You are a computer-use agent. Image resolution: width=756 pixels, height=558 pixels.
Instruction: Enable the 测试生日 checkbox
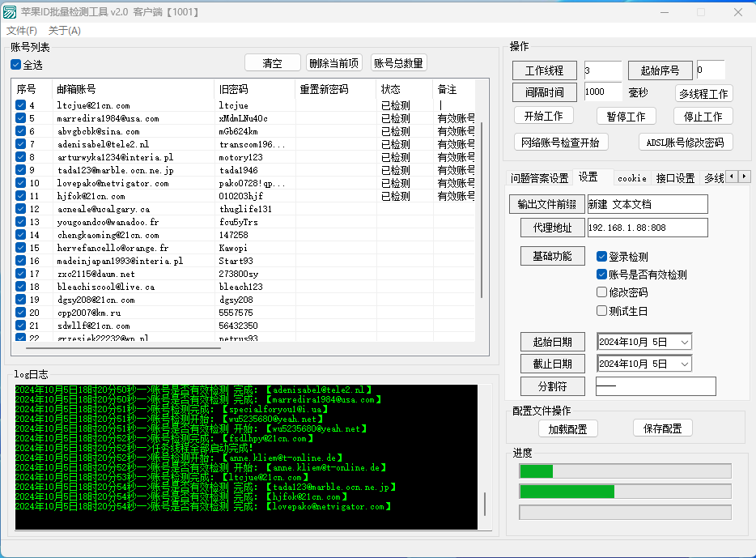(601, 311)
